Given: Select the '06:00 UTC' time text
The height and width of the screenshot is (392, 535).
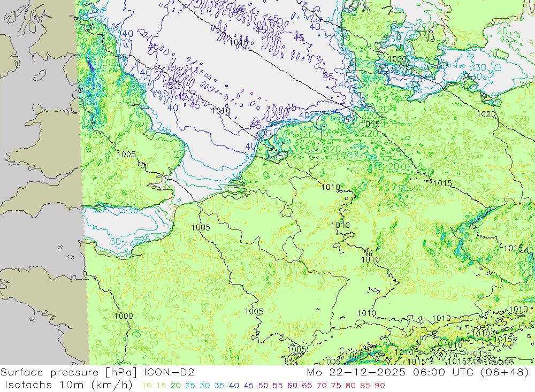Looking at the screenshot, I should click(x=443, y=372).
